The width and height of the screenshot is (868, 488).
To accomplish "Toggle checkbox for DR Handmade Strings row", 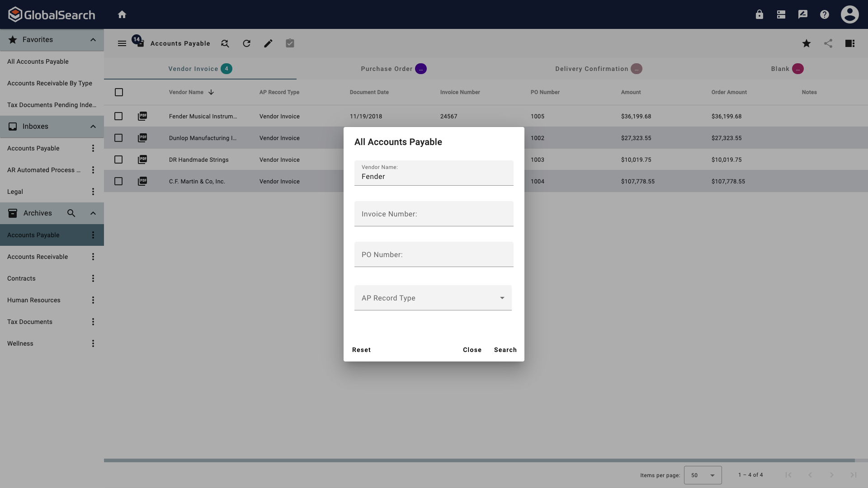I will [118, 160].
